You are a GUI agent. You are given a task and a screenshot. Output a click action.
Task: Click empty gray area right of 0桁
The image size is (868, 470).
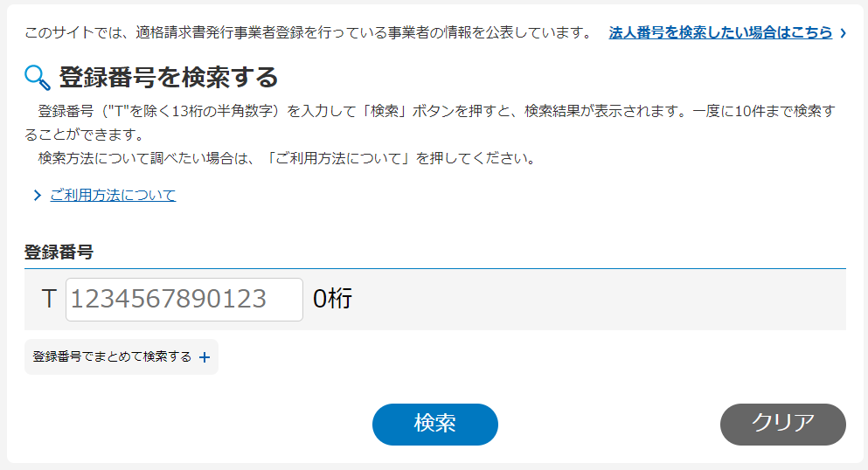(598, 299)
